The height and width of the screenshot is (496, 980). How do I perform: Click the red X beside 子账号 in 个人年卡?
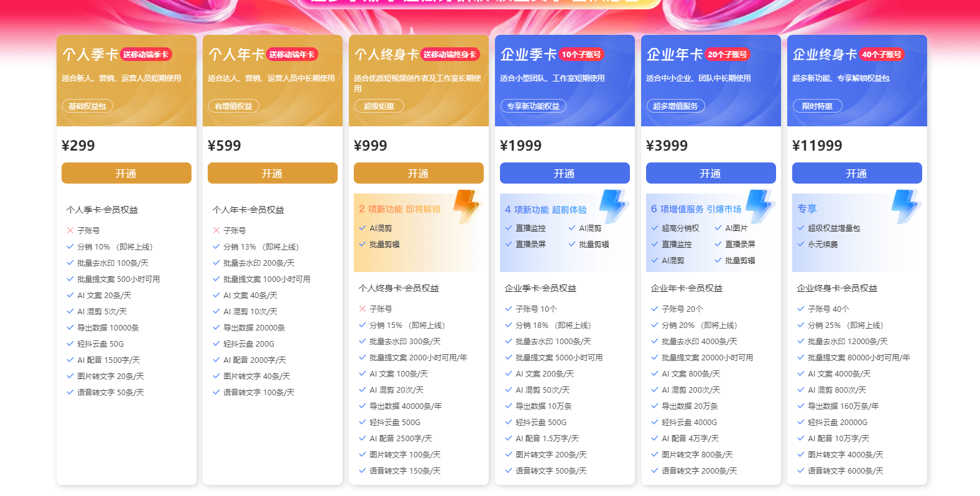coord(216,230)
